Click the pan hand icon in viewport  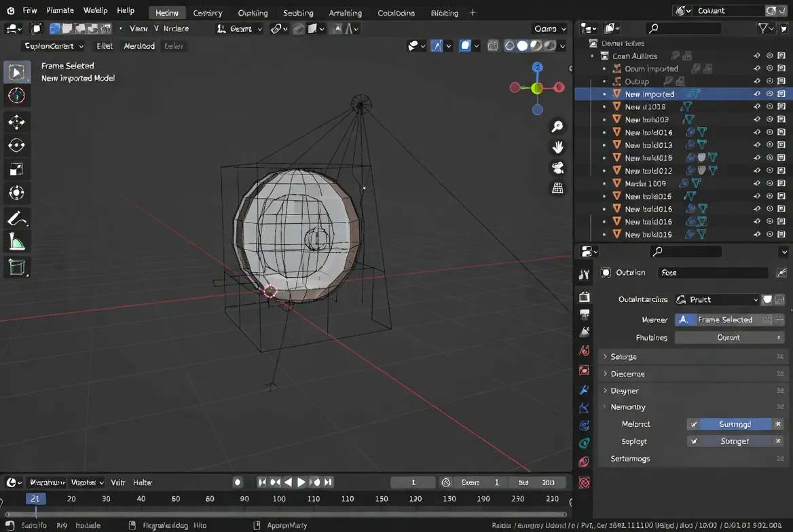coord(557,147)
